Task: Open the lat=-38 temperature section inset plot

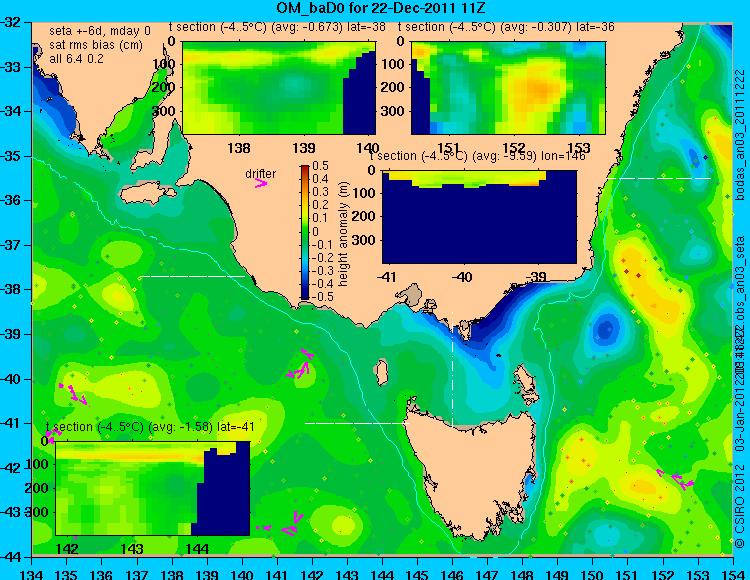Action: (x=279, y=88)
